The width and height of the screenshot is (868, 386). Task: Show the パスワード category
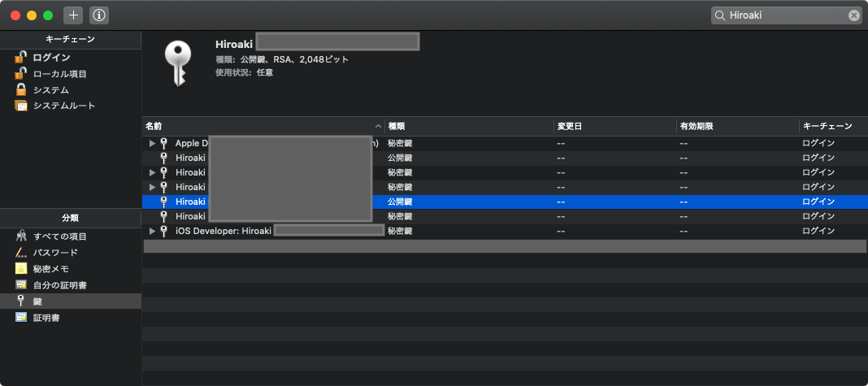[55, 253]
